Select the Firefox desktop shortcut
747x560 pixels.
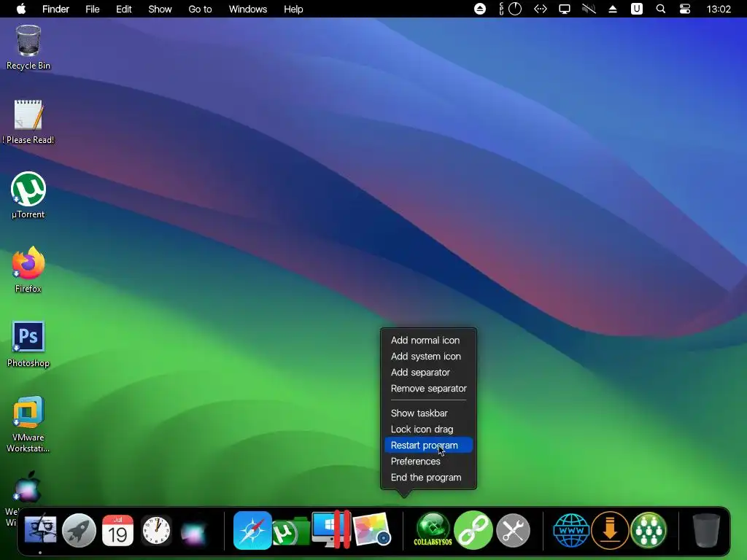[x=28, y=270]
